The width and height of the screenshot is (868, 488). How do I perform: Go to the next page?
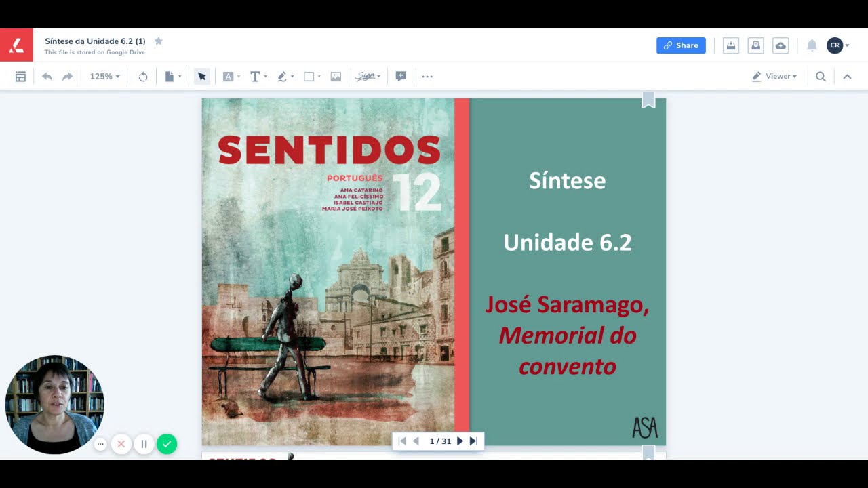460,441
